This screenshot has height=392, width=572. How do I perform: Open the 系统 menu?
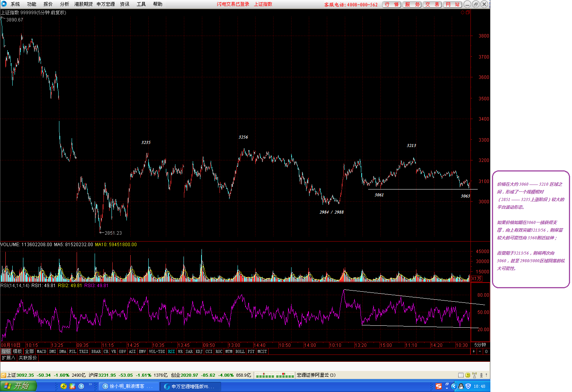(x=15, y=4)
